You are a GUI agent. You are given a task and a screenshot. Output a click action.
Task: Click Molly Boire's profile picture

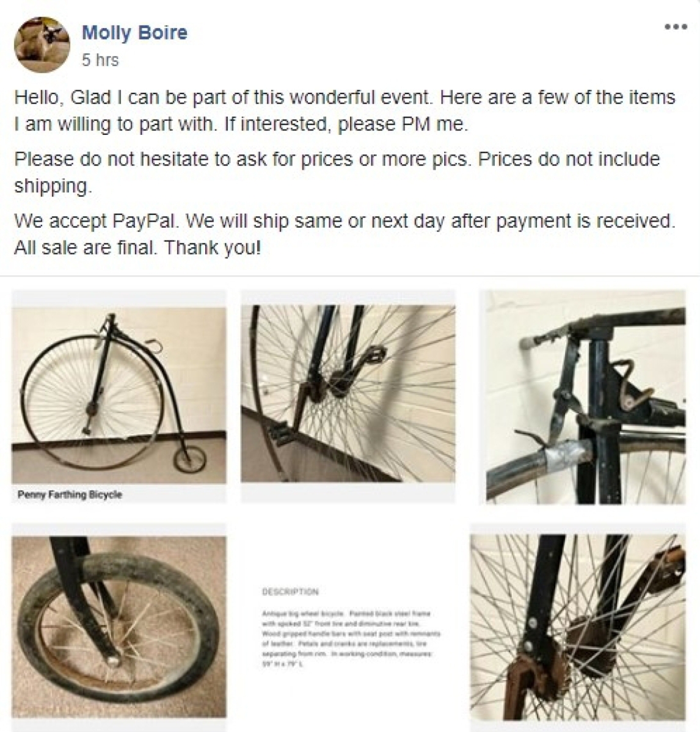point(42,45)
